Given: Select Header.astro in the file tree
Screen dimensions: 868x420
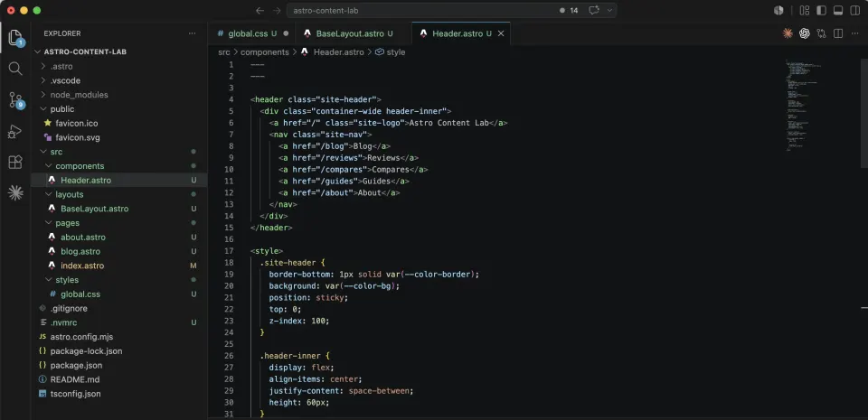Looking at the screenshot, I should [119, 180].
